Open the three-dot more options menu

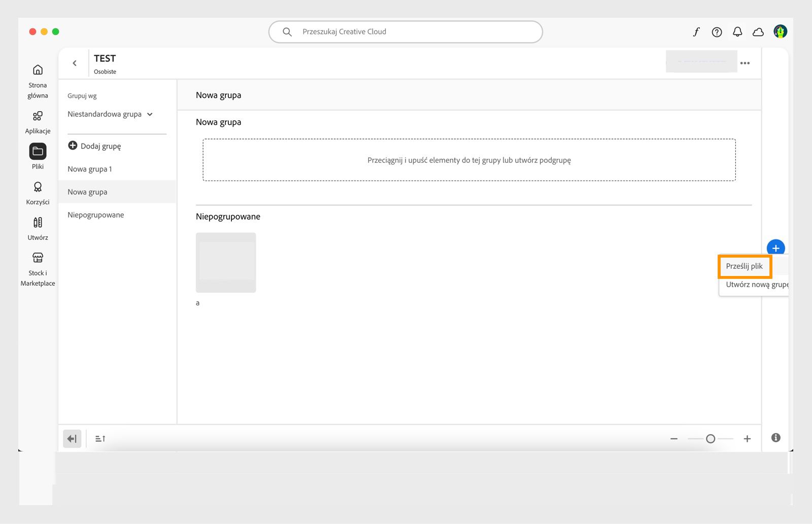point(745,63)
